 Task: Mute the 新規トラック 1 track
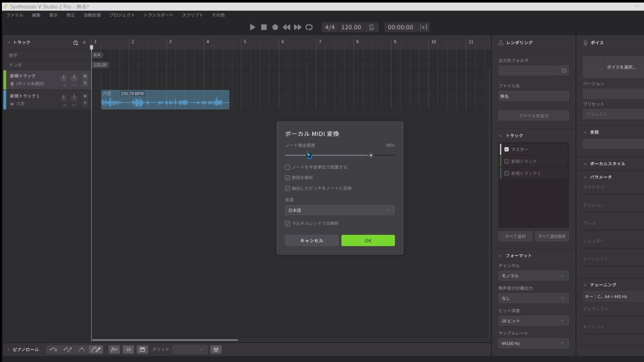point(85,96)
